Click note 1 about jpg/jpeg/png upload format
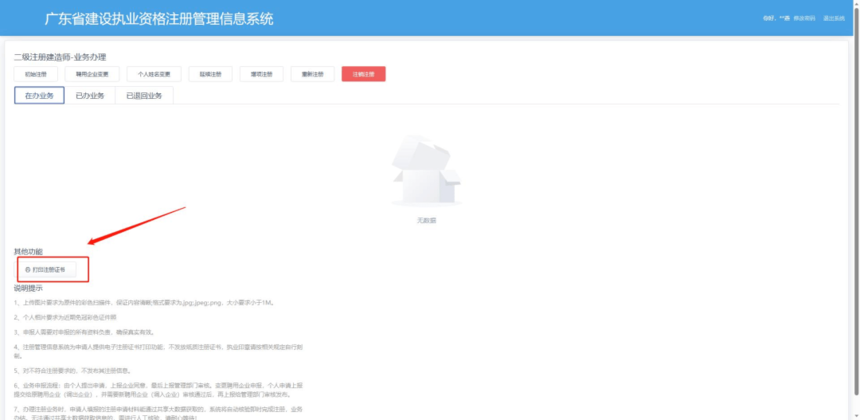 [x=144, y=302]
